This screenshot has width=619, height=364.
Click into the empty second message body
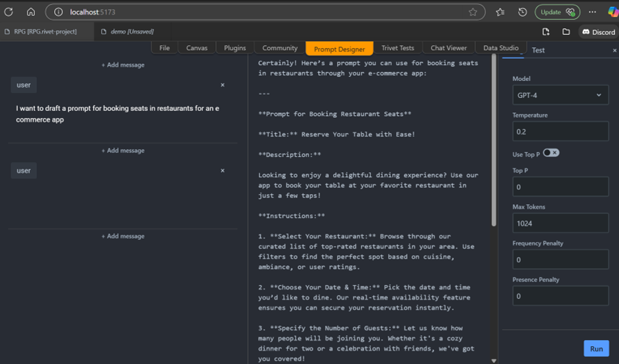pos(123,202)
